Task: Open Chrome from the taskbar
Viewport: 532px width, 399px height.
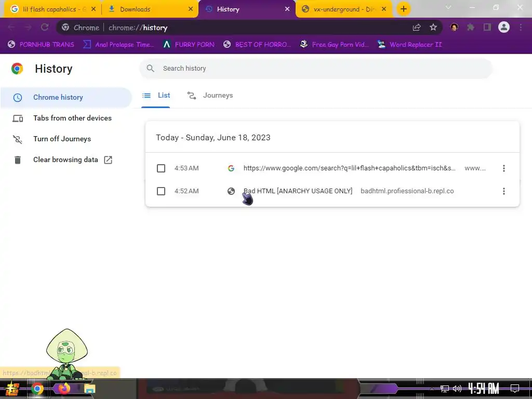Action: (x=37, y=389)
